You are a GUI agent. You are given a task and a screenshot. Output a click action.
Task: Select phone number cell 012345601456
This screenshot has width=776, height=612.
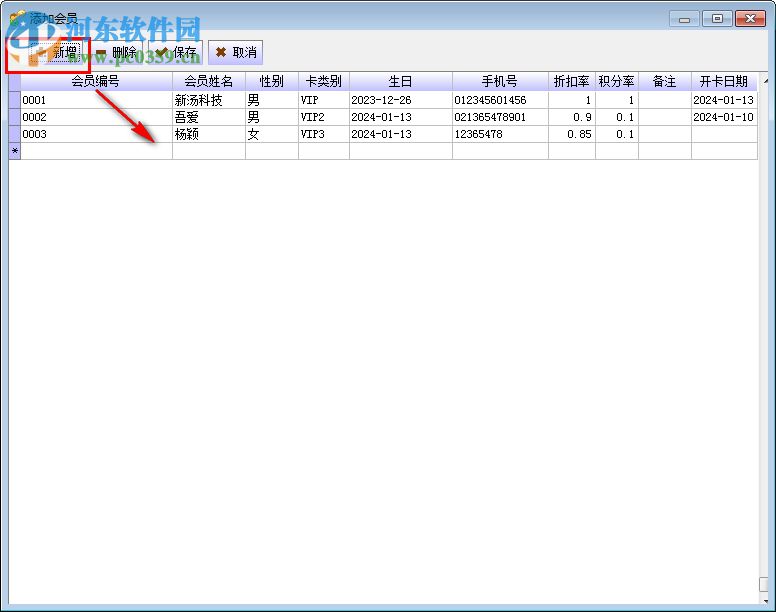tap(500, 100)
